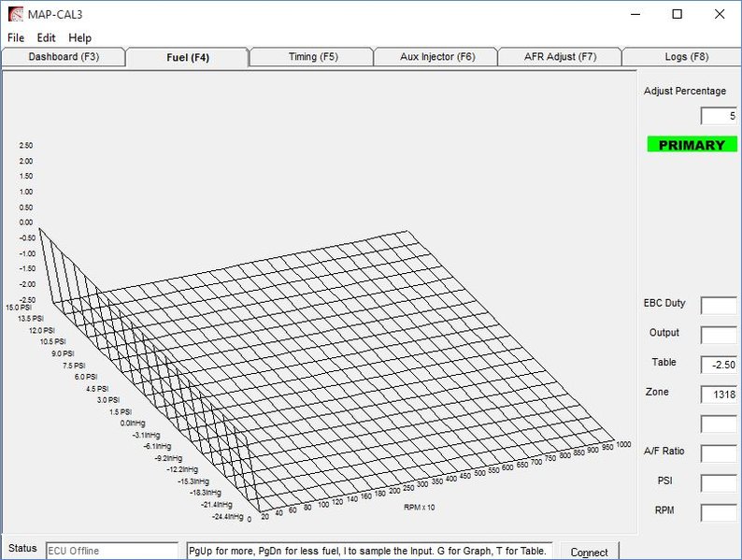
Task: Open the Edit menu
Action: (x=47, y=38)
